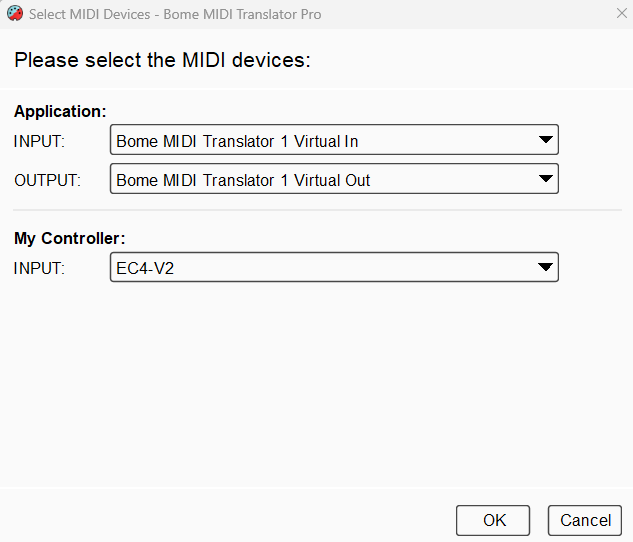Screen dimensions: 633x542
Task: Click the OUTPUT: label under Application
Action: 48,180
